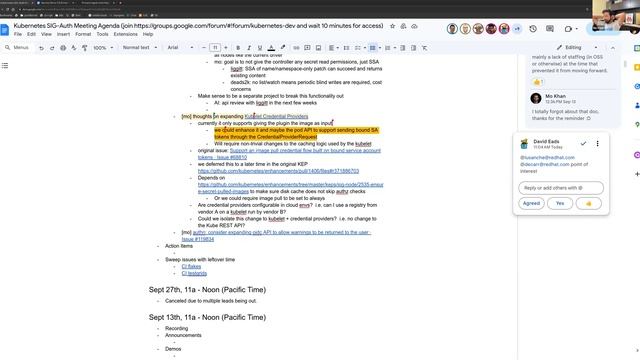
Task: Collapse the toolbar with the chevron
Action: (x=613, y=48)
